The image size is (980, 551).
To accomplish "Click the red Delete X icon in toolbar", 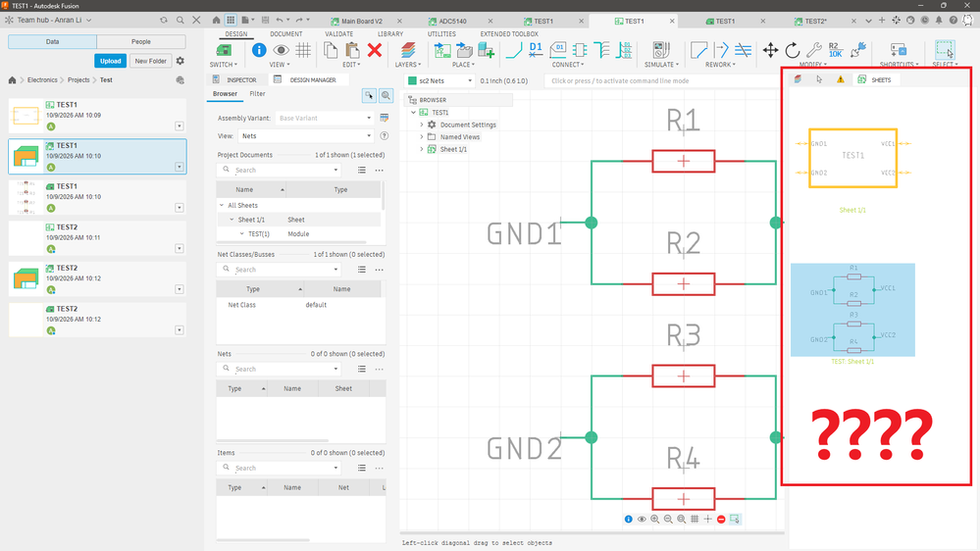I will 375,50.
